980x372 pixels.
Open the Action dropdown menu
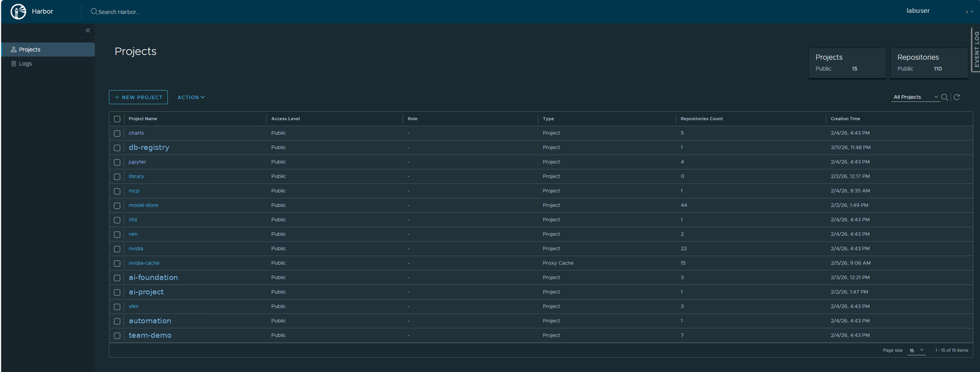(191, 97)
